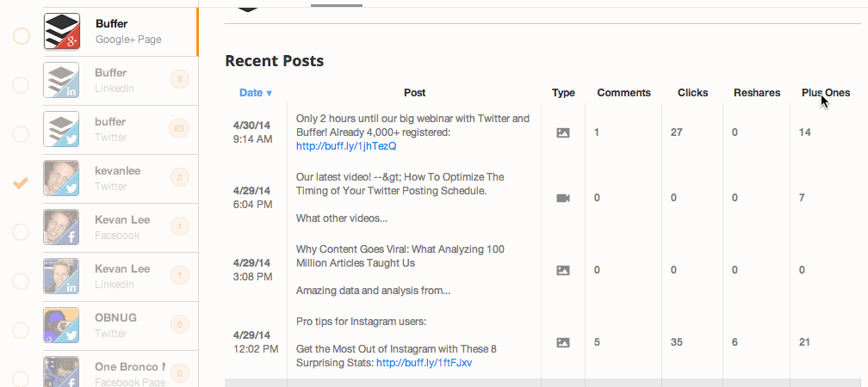Viewport: 868px width, 387px height.
Task: Click image type icon for webinar post
Action: [563, 132]
